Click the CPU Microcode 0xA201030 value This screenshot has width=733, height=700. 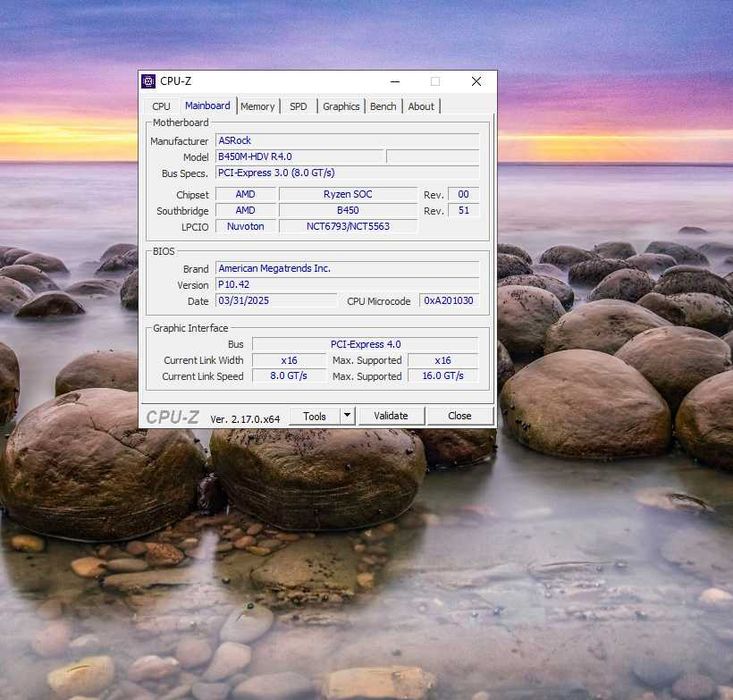click(448, 301)
